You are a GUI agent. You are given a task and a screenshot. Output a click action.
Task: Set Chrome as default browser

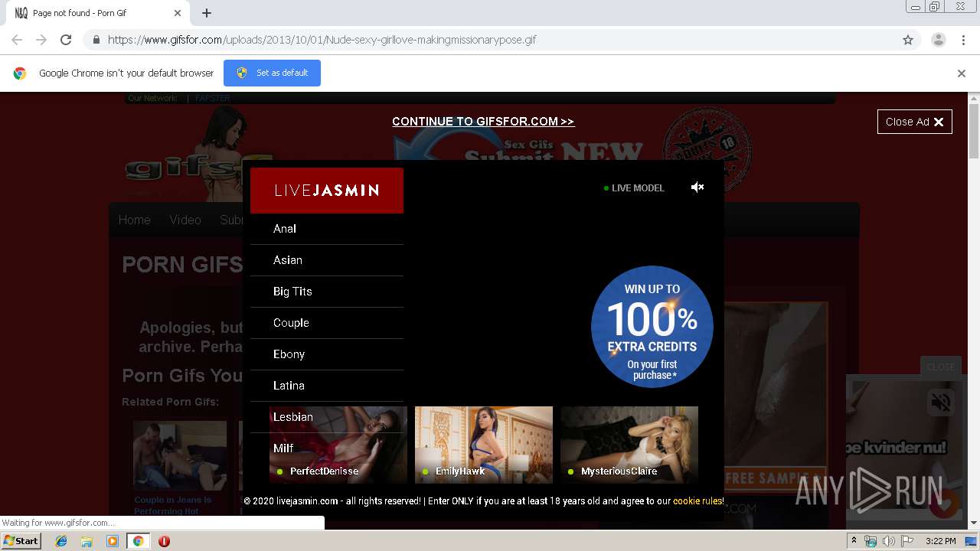tap(272, 73)
